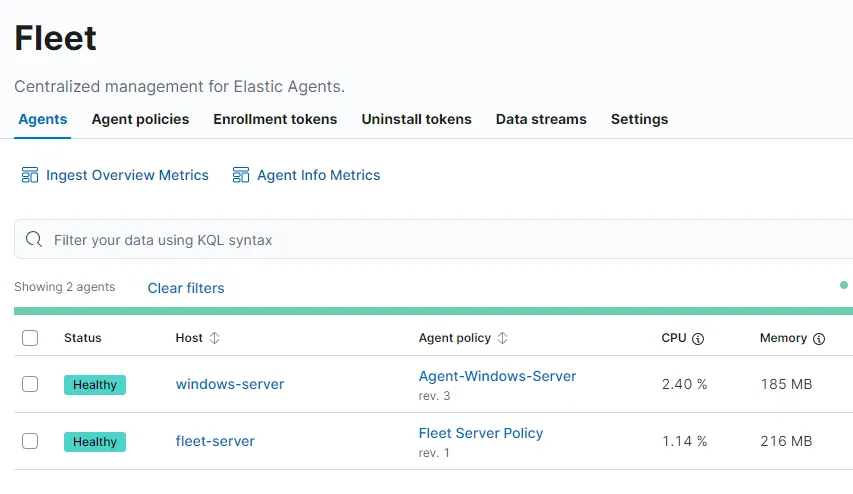853x494 pixels.
Task: Click the 2.40 % CPU value
Action: click(x=684, y=384)
